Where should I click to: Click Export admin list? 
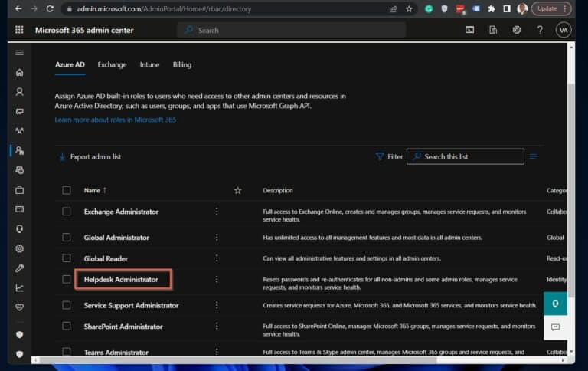coord(90,157)
